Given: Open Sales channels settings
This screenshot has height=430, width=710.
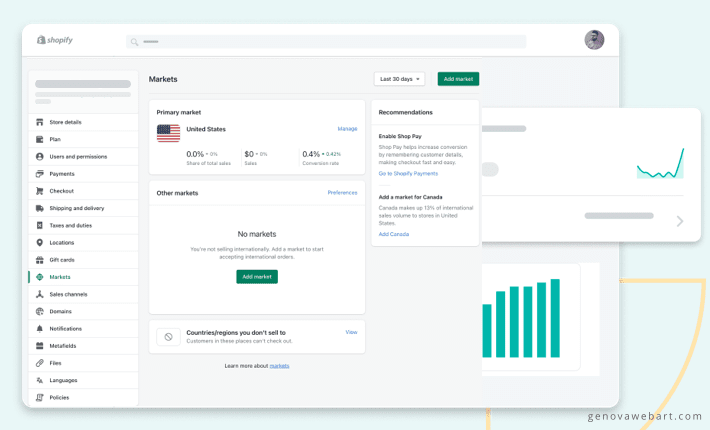Looking at the screenshot, I should coord(83,294).
